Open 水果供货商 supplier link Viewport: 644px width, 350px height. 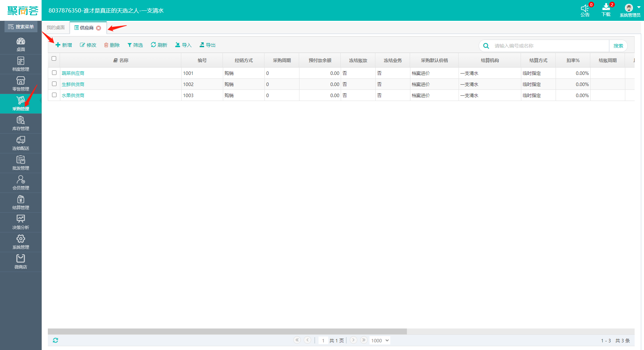point(73,95)
